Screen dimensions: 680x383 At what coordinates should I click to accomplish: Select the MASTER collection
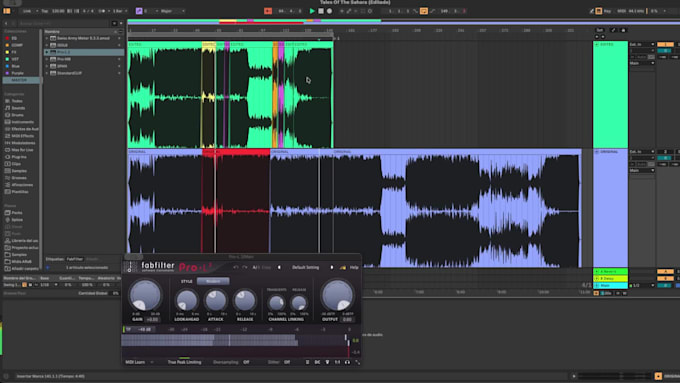pos(20,80)
